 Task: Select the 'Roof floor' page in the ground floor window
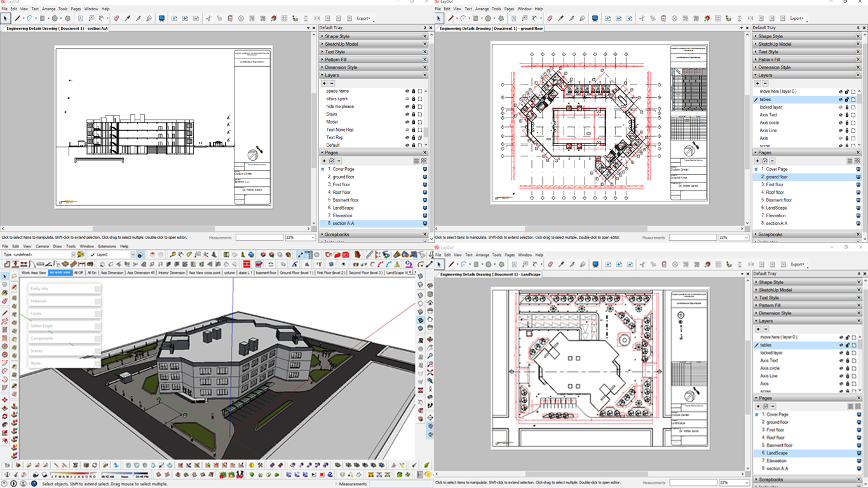click(775, 192)
